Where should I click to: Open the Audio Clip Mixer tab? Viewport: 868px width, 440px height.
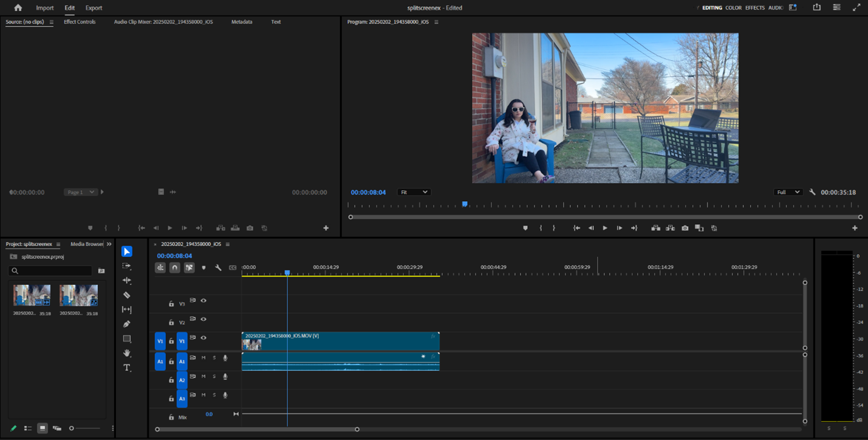(163, 22)
